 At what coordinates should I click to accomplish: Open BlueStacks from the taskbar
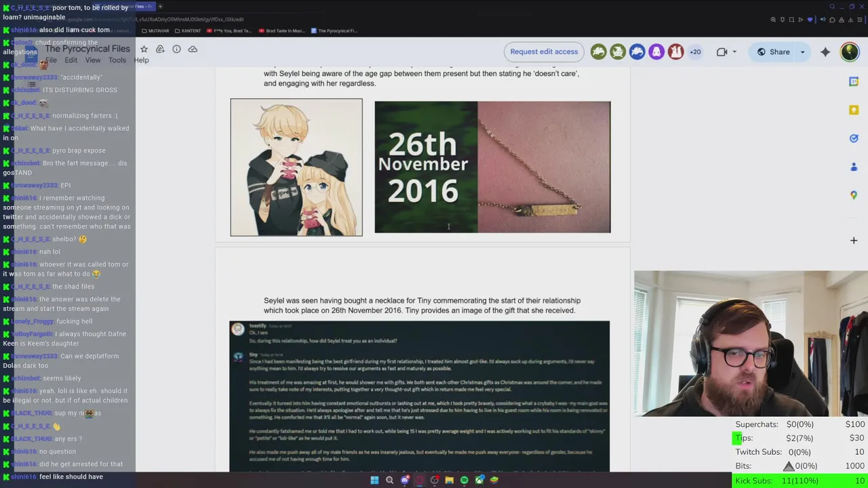click(494, 480)
